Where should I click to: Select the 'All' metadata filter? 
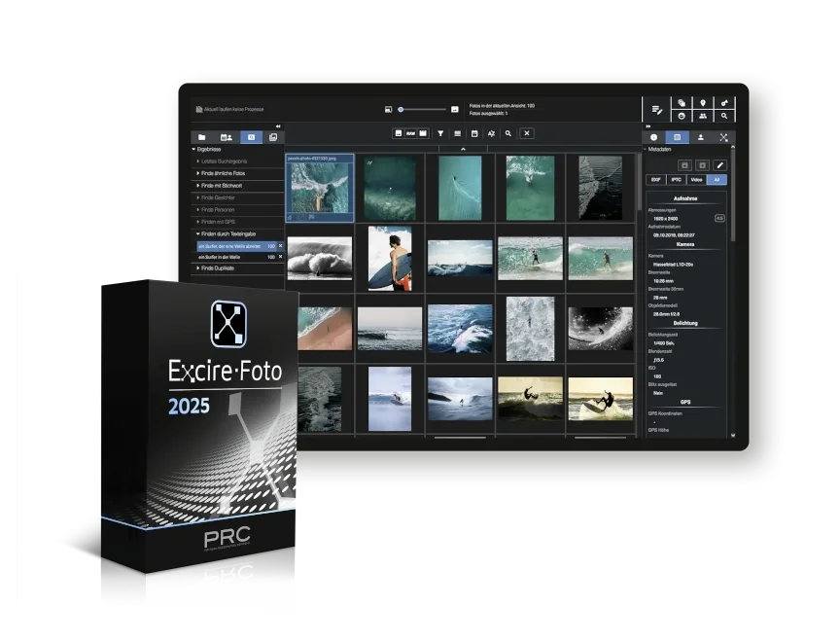(717, 180)
